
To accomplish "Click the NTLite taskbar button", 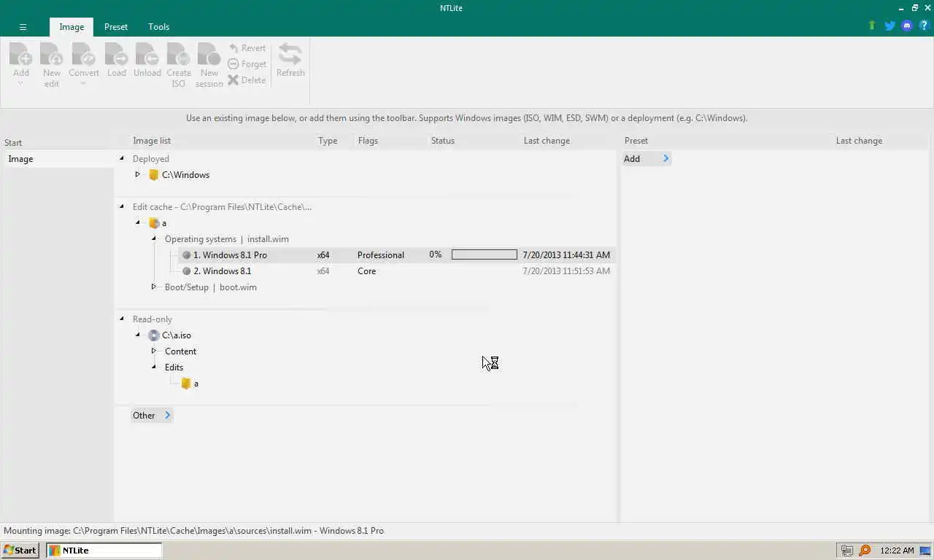I will pos(104,551).
